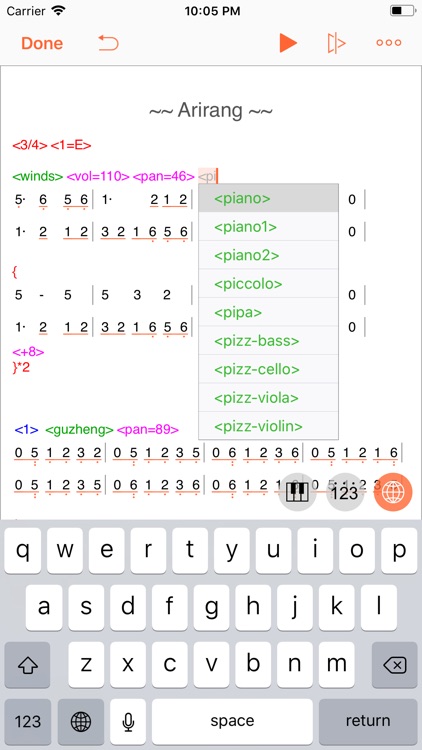The width and height of the screenshot is (422, 750).
Task: Tap the <1=E> key tag
Action: click(x=71, y=145)
